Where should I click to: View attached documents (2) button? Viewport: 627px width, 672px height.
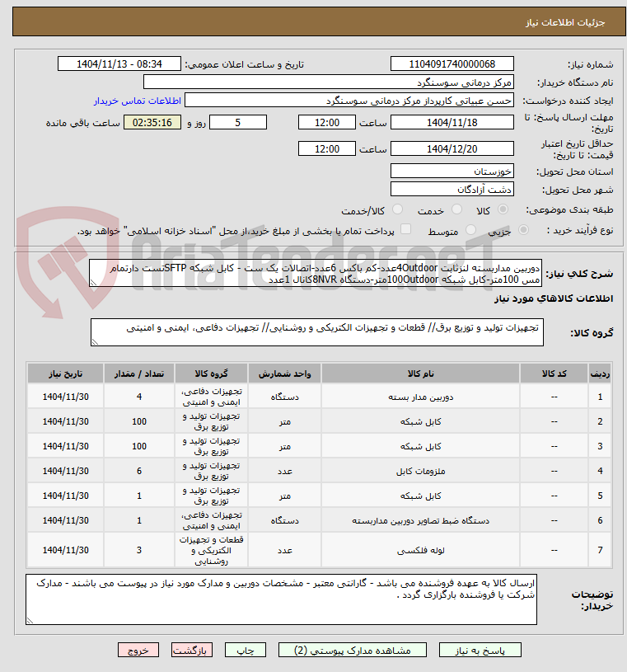tap(352, 650)
